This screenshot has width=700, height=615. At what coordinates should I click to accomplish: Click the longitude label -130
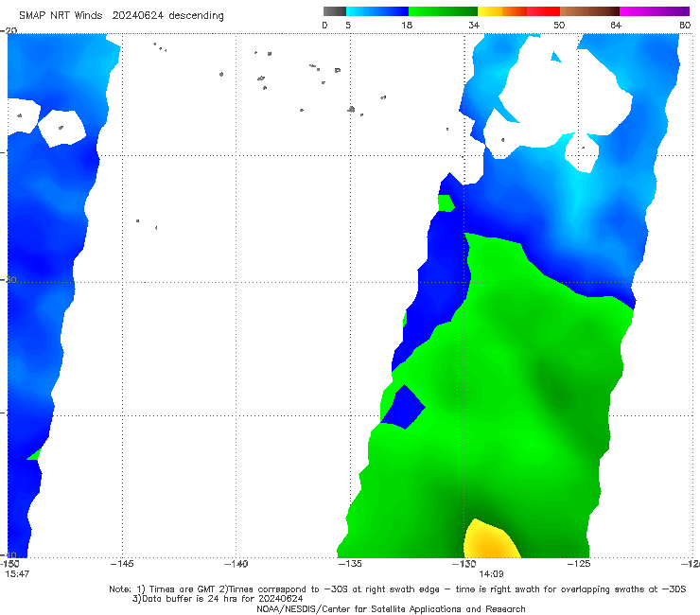click(464, 564)
